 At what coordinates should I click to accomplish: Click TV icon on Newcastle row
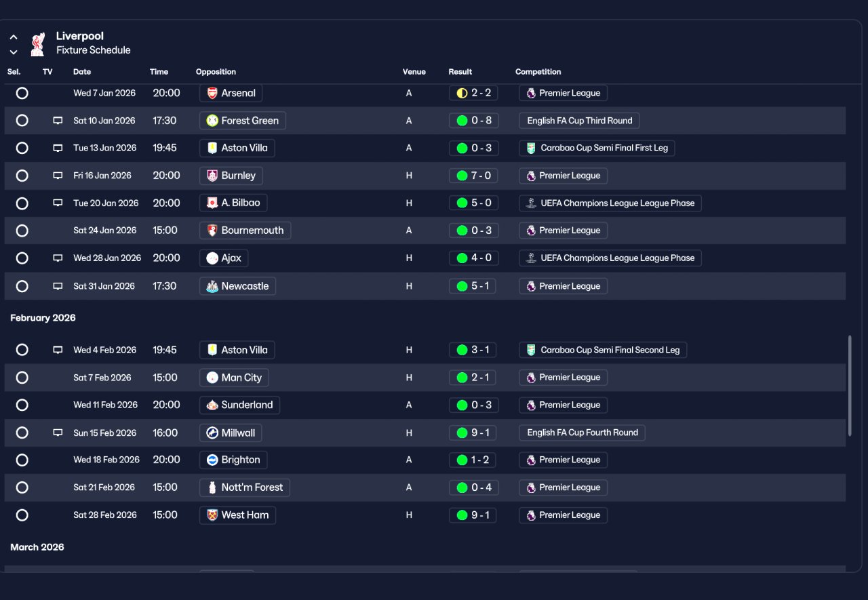click(x=58, y=286)
